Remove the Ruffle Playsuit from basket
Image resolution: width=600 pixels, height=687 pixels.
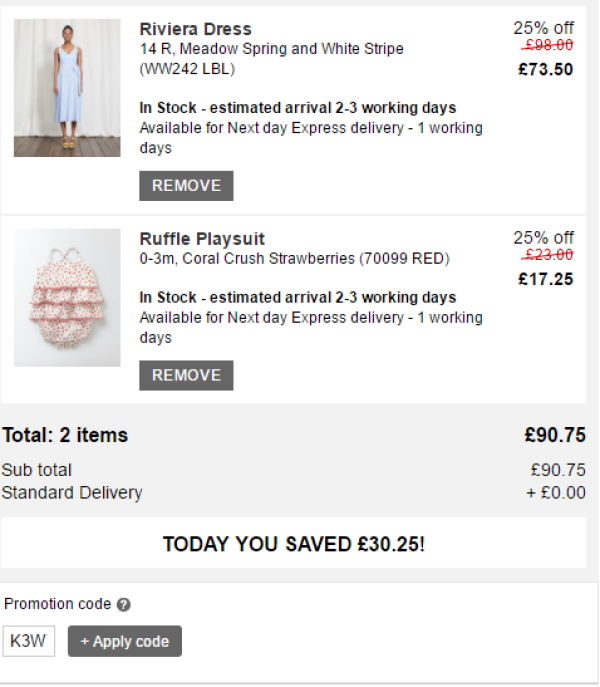coord(186,375)
